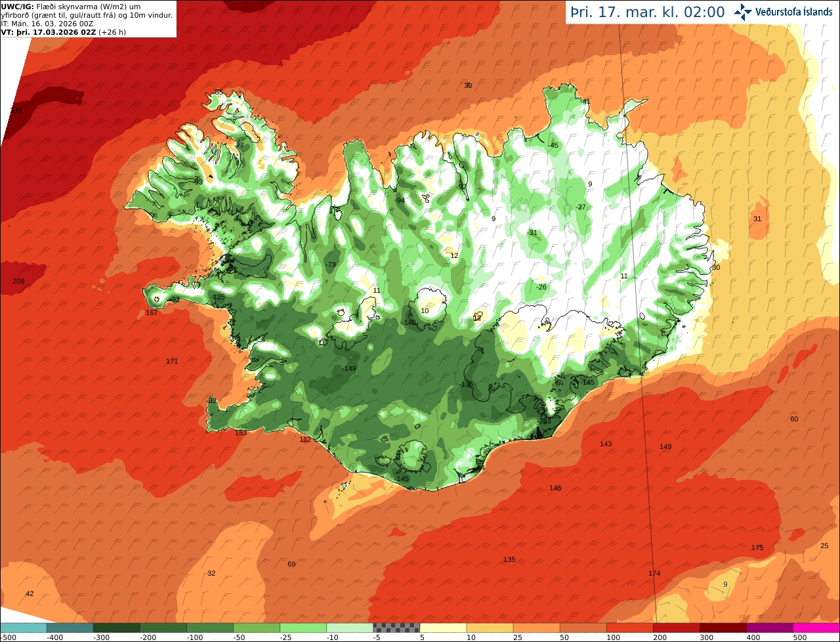Click the -27 value in northeast Iceland
The image size is (840, 642).
pyautogui.click(x=581, y=207)
